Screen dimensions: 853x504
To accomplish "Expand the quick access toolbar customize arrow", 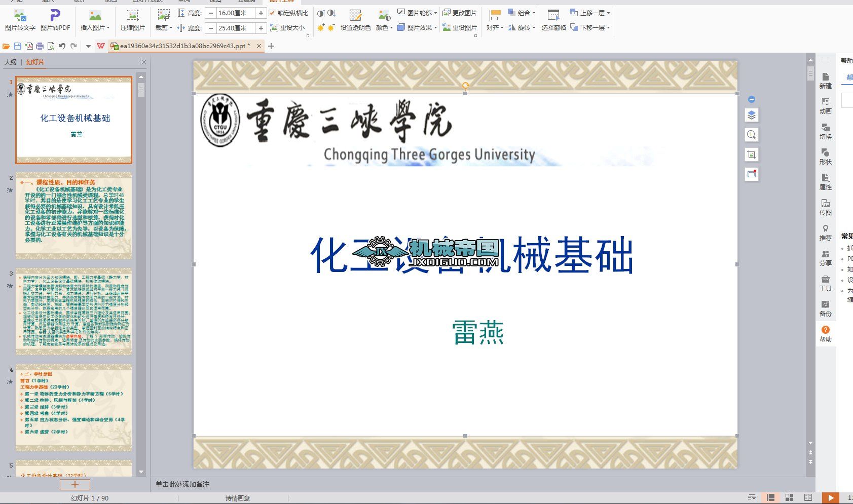I will pos(88,46).
